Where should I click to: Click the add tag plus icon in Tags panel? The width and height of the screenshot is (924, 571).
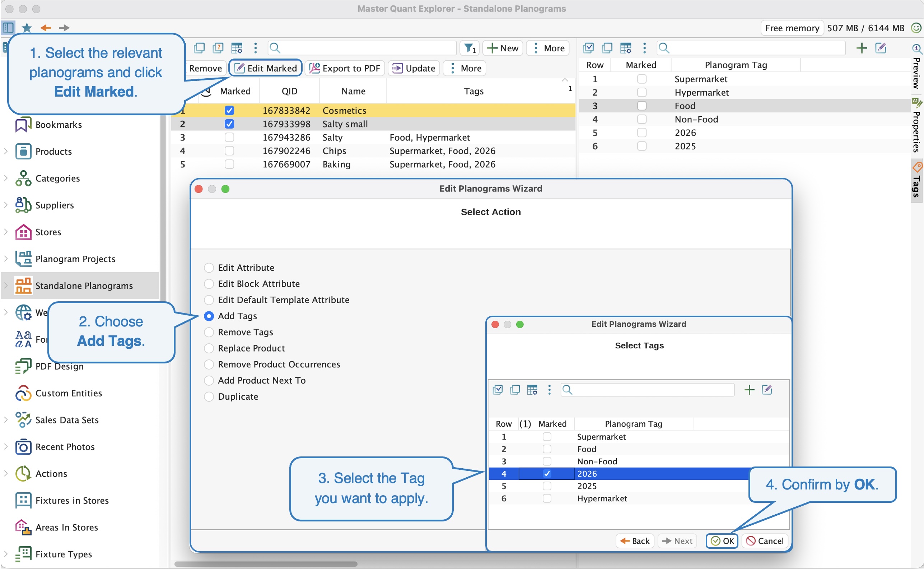(x=862, y=48)
